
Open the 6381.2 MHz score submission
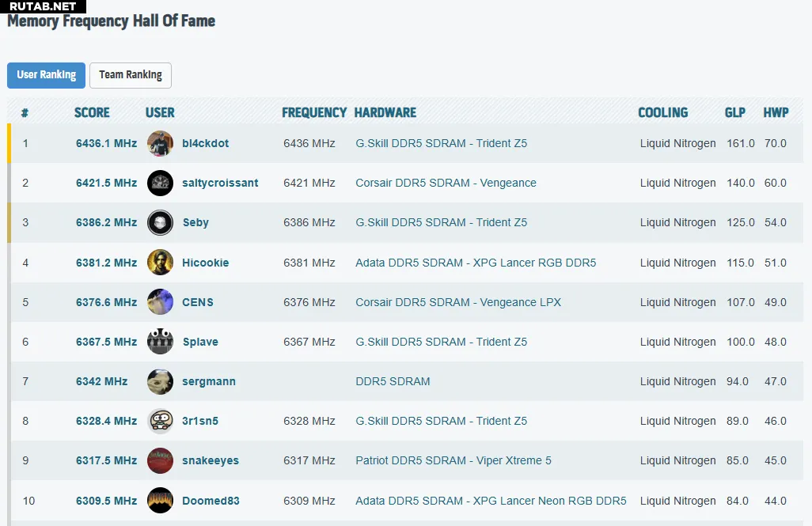pos(106,263)
